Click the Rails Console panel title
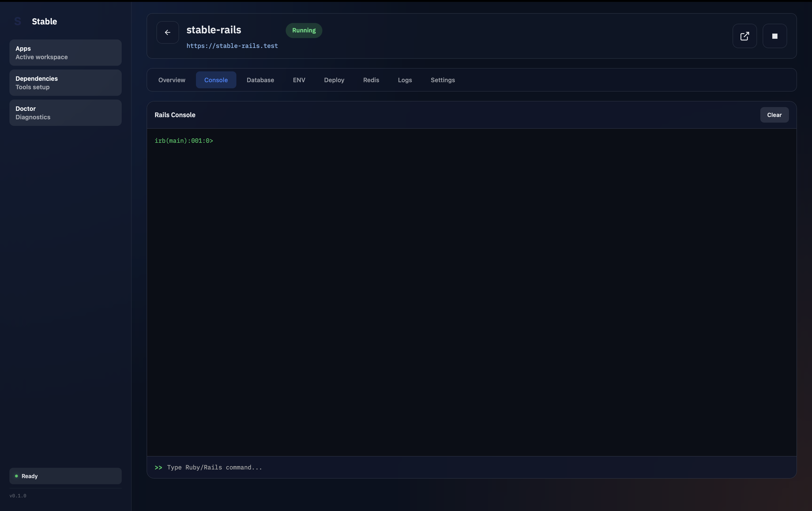The width and height of the screenshot is (812, 511). coord(175,115)
